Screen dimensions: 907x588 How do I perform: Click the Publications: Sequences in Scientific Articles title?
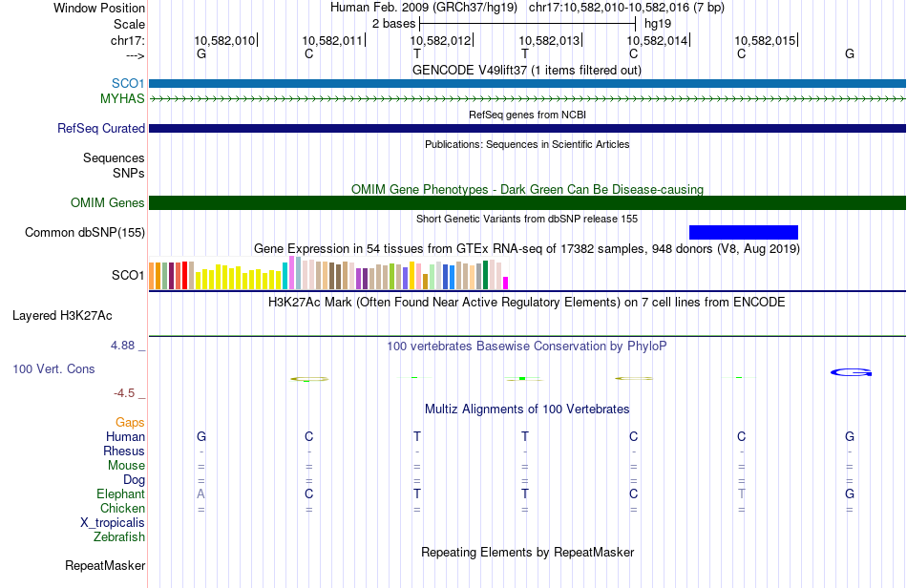click(x=527, y=144)
